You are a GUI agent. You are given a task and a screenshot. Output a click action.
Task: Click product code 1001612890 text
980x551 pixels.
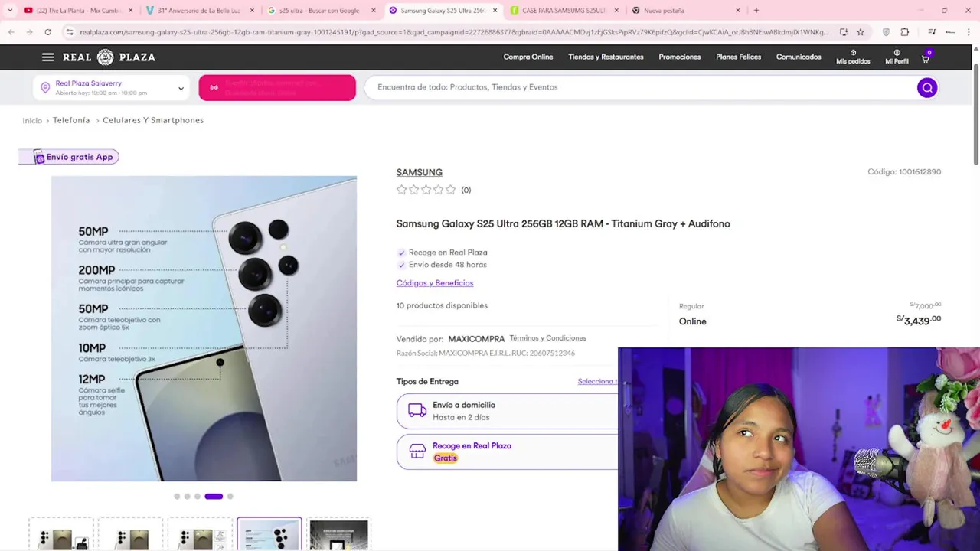click(904, 172)
